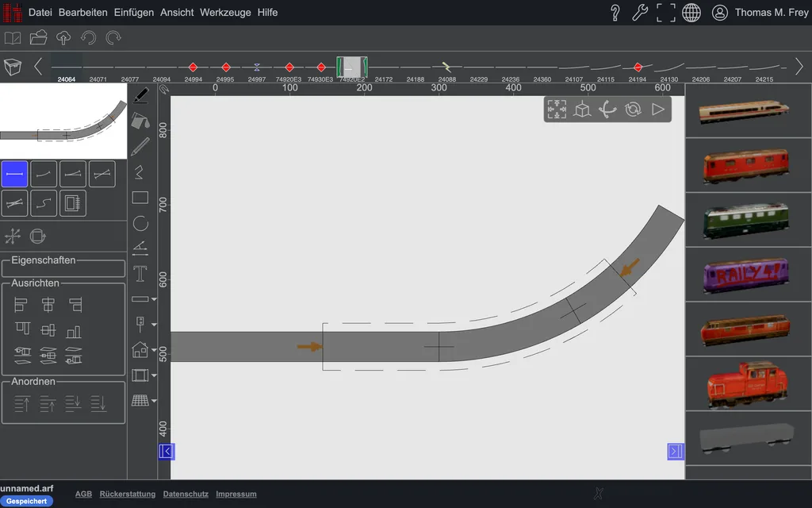Select the rectangle shape tool
Image resolution: width=812 pixels, height=508 pixels.
140,198
